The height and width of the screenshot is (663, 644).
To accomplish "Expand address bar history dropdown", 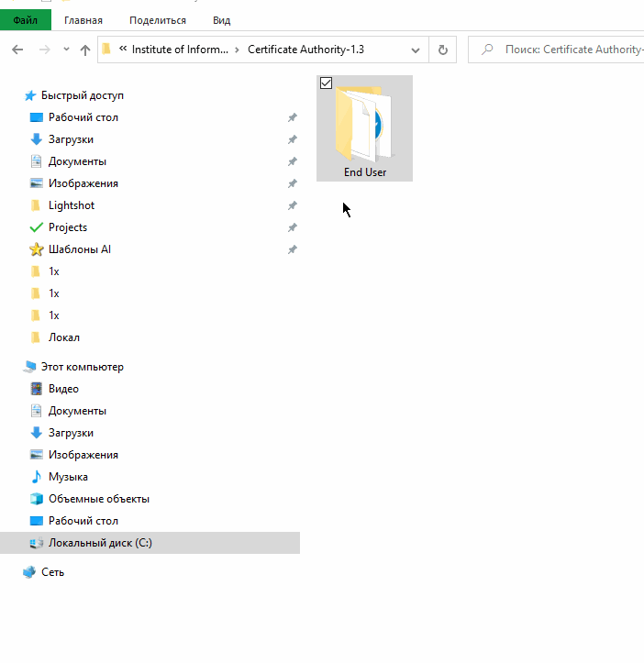I will pos(416,50).
